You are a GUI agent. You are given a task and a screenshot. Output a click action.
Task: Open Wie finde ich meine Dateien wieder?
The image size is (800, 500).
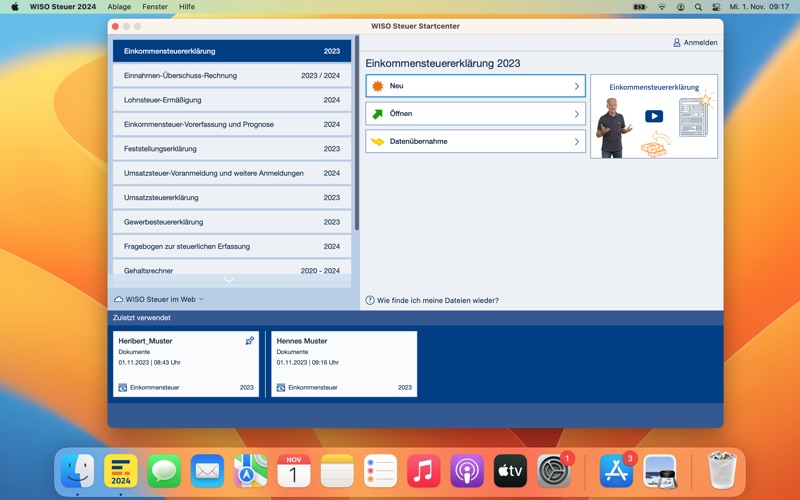pyautogui.click(x=437, y=300)
